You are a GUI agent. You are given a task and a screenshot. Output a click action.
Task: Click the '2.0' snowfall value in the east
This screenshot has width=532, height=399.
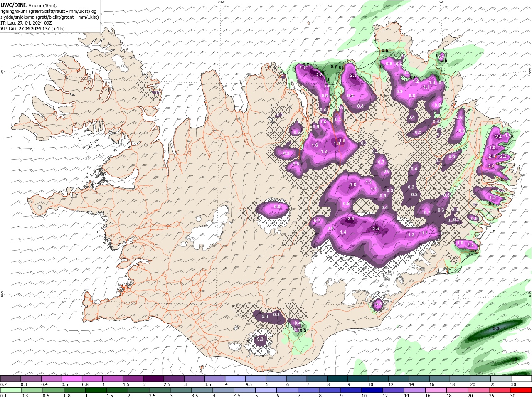(491, 166)
